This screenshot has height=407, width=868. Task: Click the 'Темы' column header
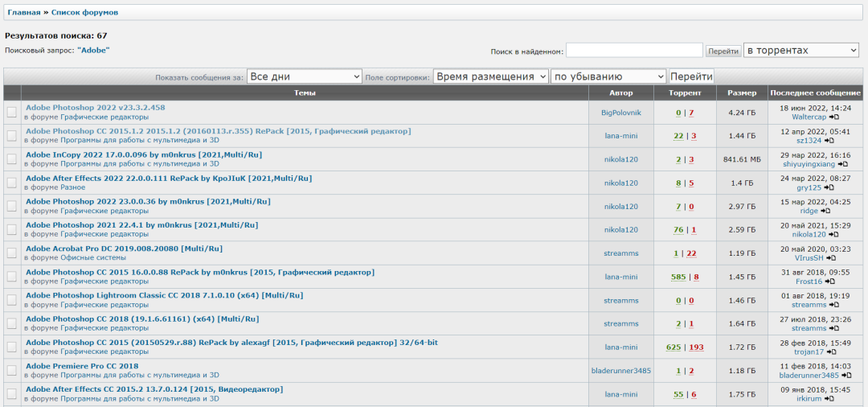coord(305,93)
